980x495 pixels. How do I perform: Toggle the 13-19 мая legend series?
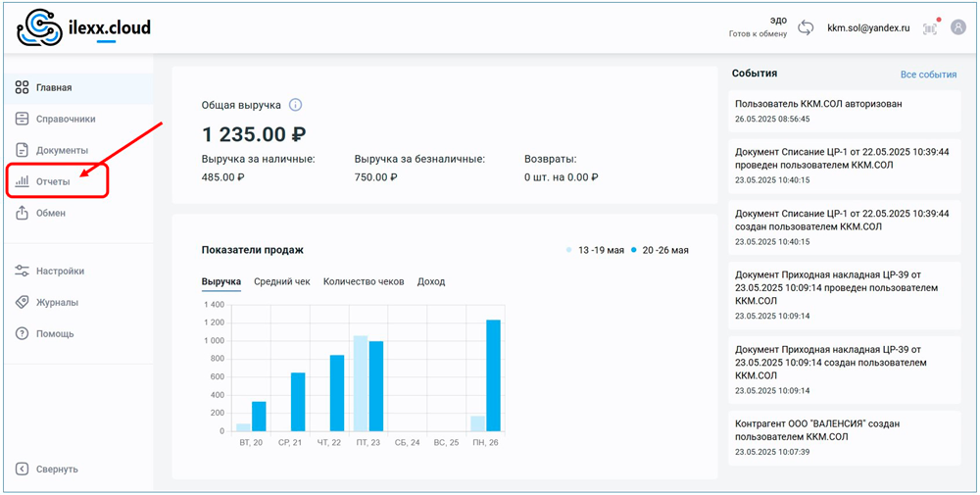coord(600,250)
